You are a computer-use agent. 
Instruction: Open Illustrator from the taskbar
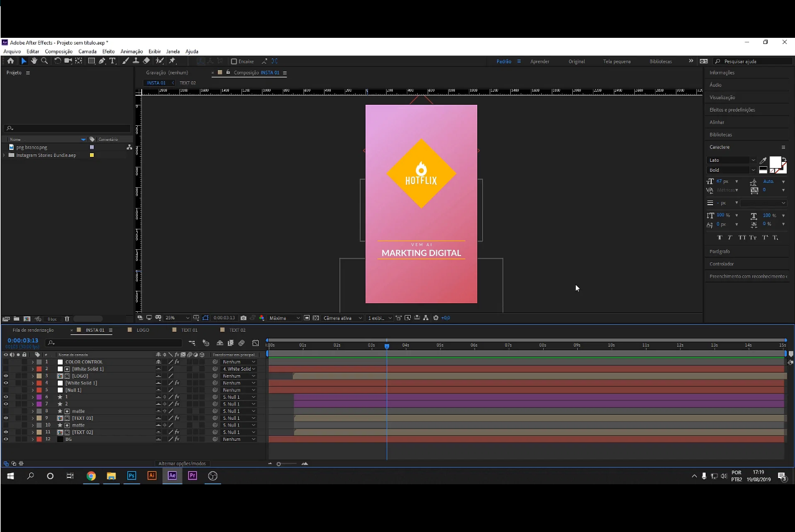pyautogui.click(x=152, y=476)
